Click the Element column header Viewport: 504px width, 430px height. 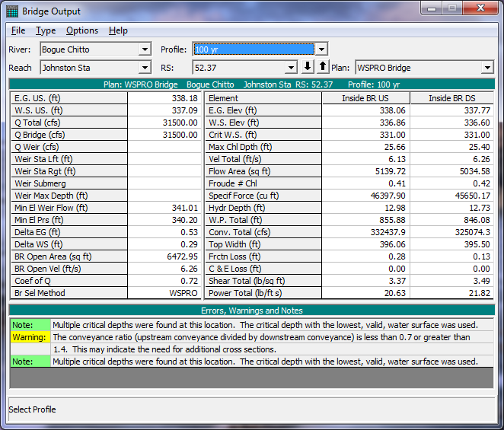coord(263,98)
